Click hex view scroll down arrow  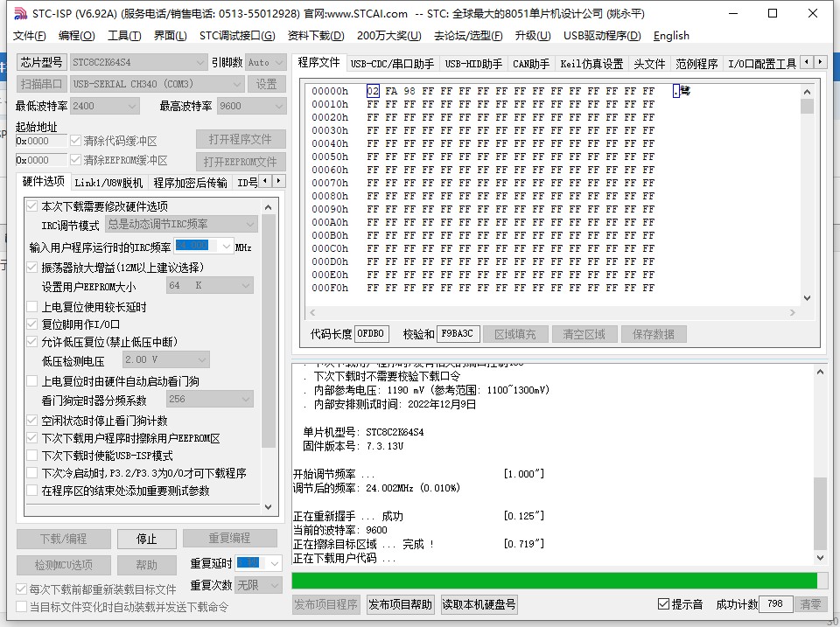pos(808,298)
